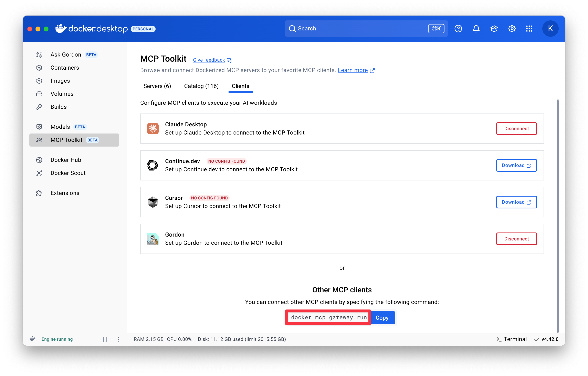Open the engine three-dot menu
Image resolution: width=588 pixels, height=376 pixels.
[118, 339]
